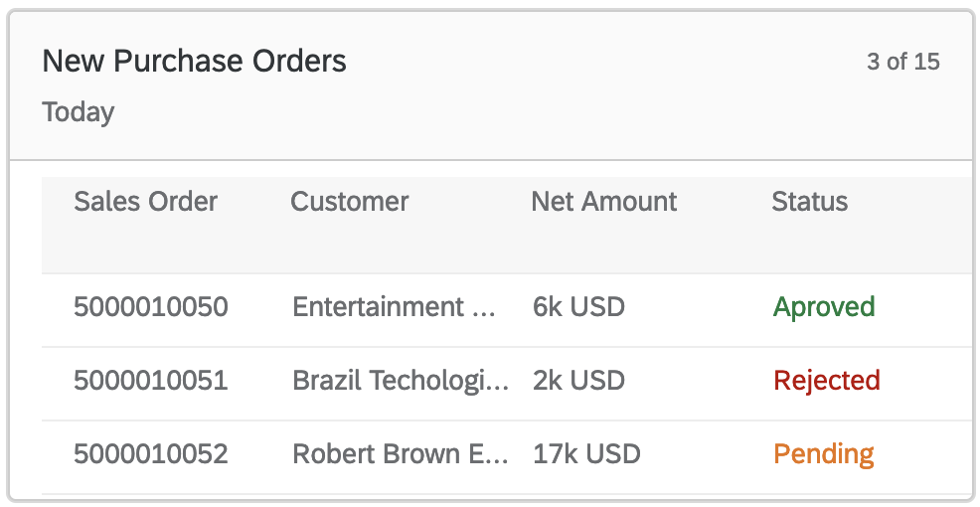
Task: Open sales order 5000010052
Action: coord(151,455)
